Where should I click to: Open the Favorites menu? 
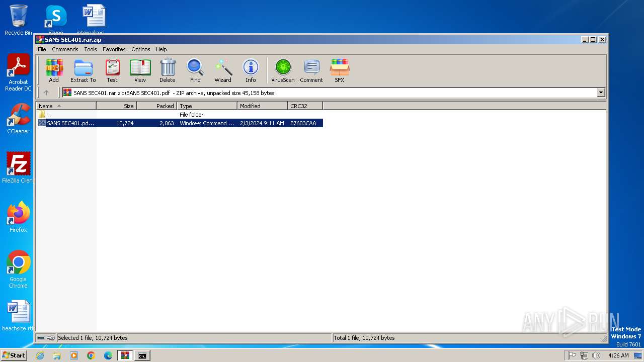point(114,49)
